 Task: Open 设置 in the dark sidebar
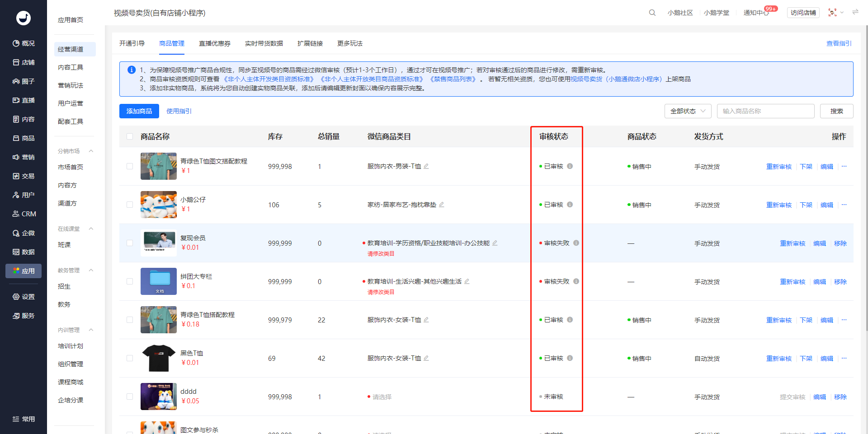tap(24, 297)
